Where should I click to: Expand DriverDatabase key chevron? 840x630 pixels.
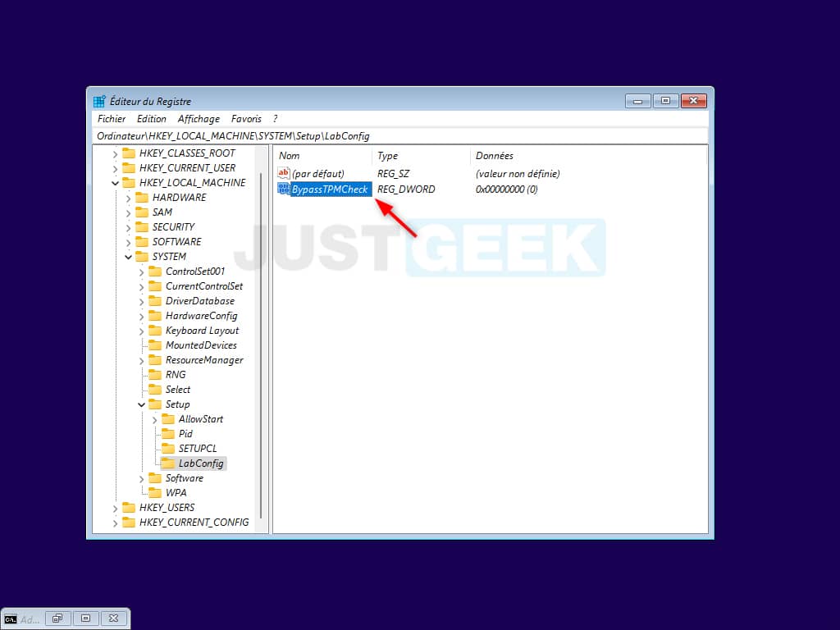[141, 302]
